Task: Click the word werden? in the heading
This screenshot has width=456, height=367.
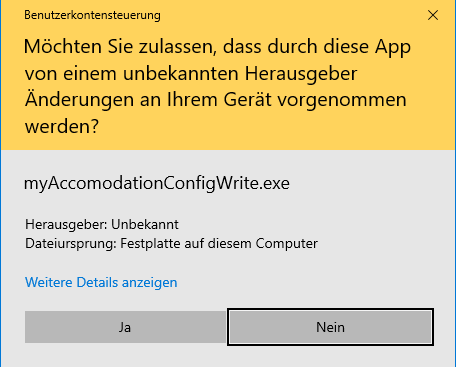Action: (x=62, y=127)
